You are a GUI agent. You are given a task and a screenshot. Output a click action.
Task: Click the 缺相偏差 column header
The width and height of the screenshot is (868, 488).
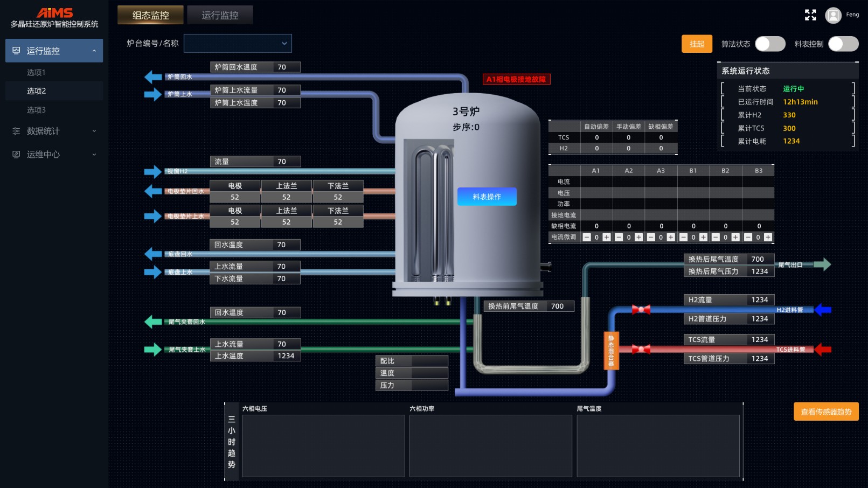pyautogui.click(x=661, y=127)
